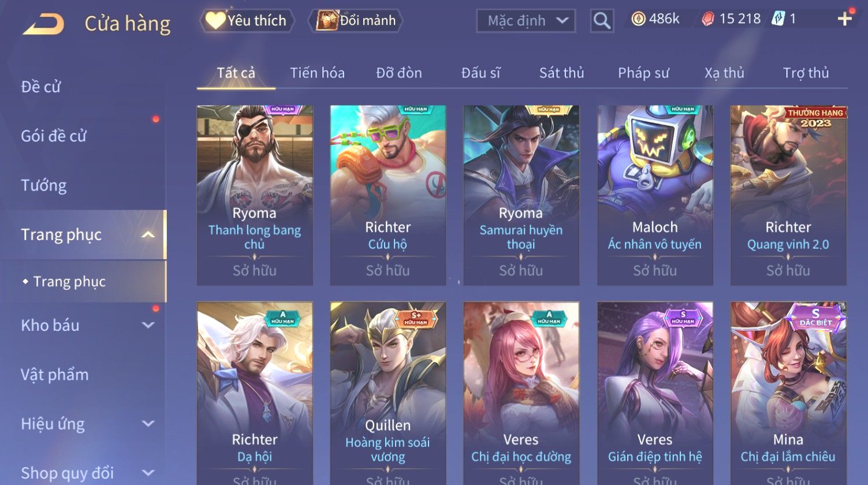This screenshot has height=485, width=868.
Task: Tap the red gem currency icon
Action: point(708,19)
